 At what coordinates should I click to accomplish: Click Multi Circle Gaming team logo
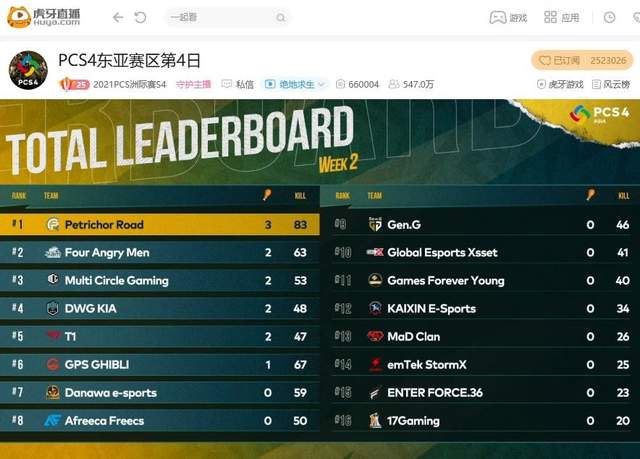[x=53, y=280]
